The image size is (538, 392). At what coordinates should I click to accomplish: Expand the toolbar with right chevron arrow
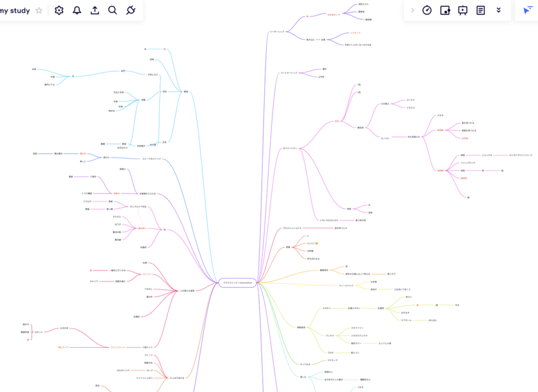(x=412, y=10)
